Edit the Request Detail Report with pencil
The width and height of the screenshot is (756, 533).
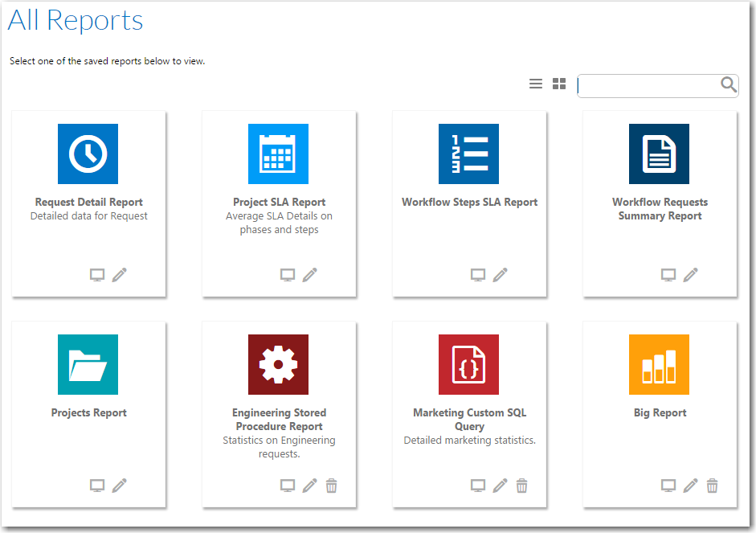[120, 275]
